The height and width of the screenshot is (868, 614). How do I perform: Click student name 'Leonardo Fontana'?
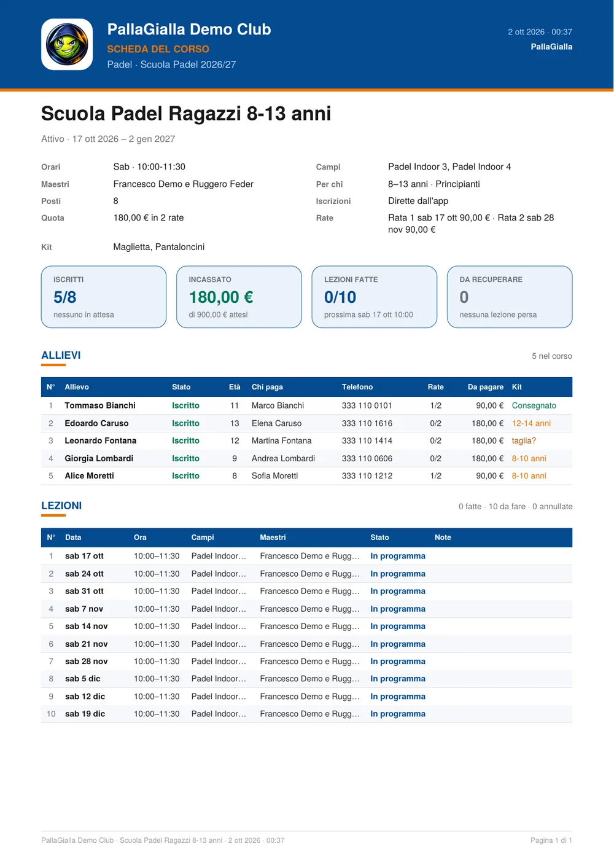click(101, 440)
